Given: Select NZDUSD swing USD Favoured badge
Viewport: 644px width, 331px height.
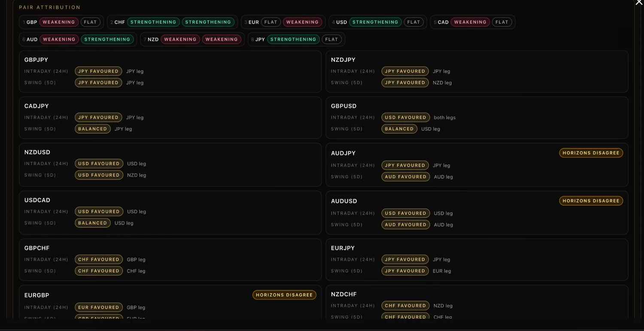Looking at the screenshot, I should (x=99, y=175).
